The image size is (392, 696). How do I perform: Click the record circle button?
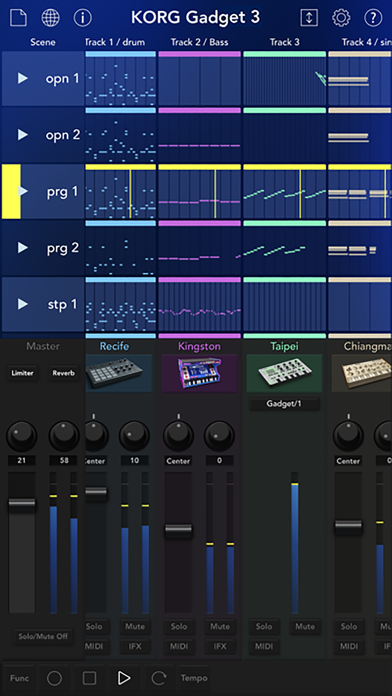[54, 678]
